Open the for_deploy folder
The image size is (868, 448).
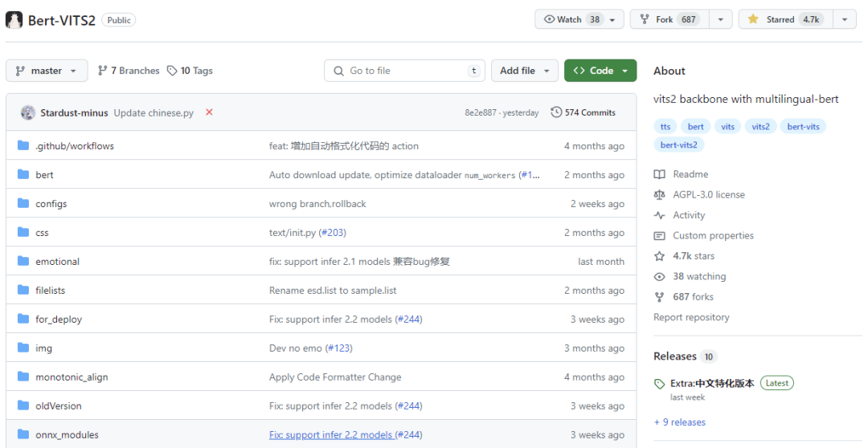click(x=59, y=320)
